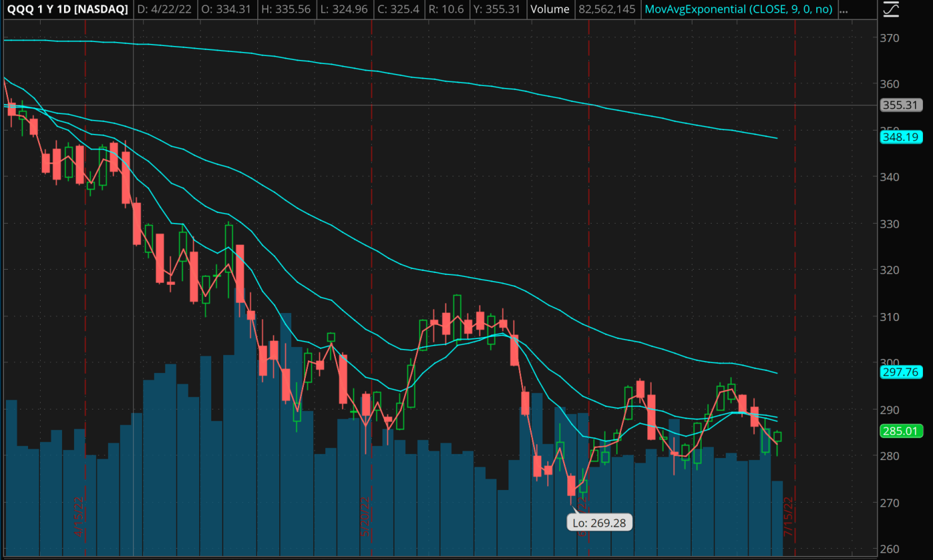Click the gray 355.31 crosshair price label
933x560 pixels.
(900, 105)
